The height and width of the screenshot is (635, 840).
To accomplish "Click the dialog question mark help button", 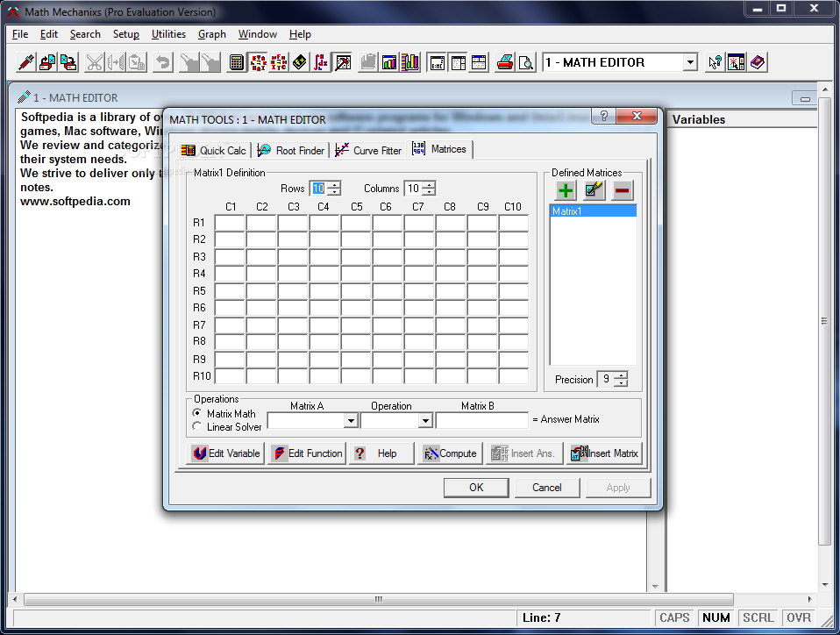I will click(604, 116).
